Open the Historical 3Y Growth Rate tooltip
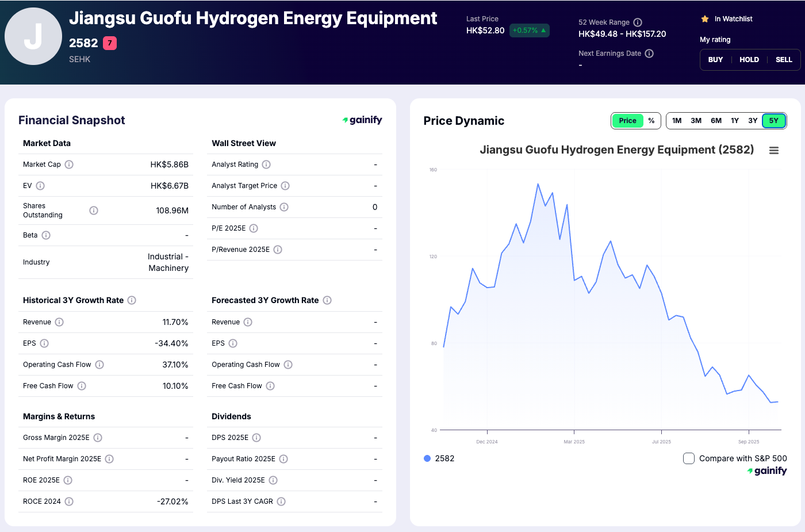Screen dimensions: 805x532 coord(132,300)
